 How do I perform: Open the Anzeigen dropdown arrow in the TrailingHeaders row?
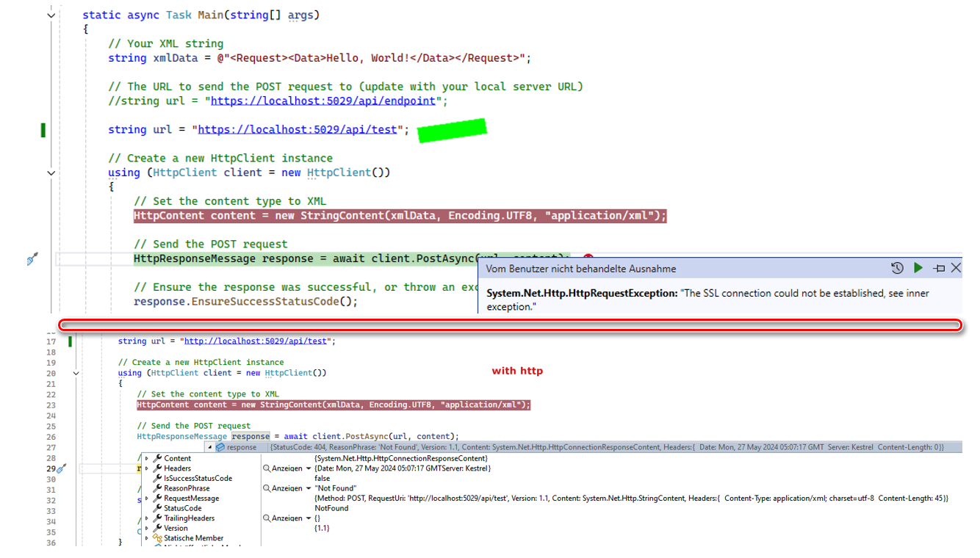click(x=309, y=518)
